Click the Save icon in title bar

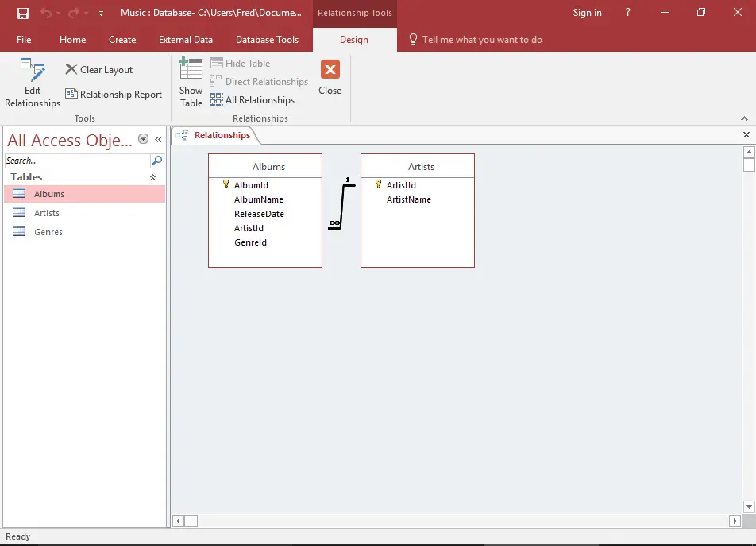pos(23,13)
